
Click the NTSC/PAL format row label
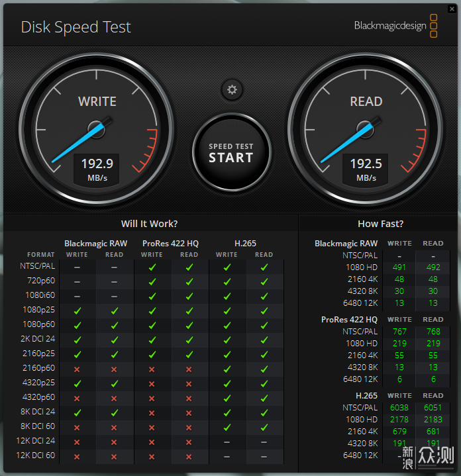[x=38, y=266]
